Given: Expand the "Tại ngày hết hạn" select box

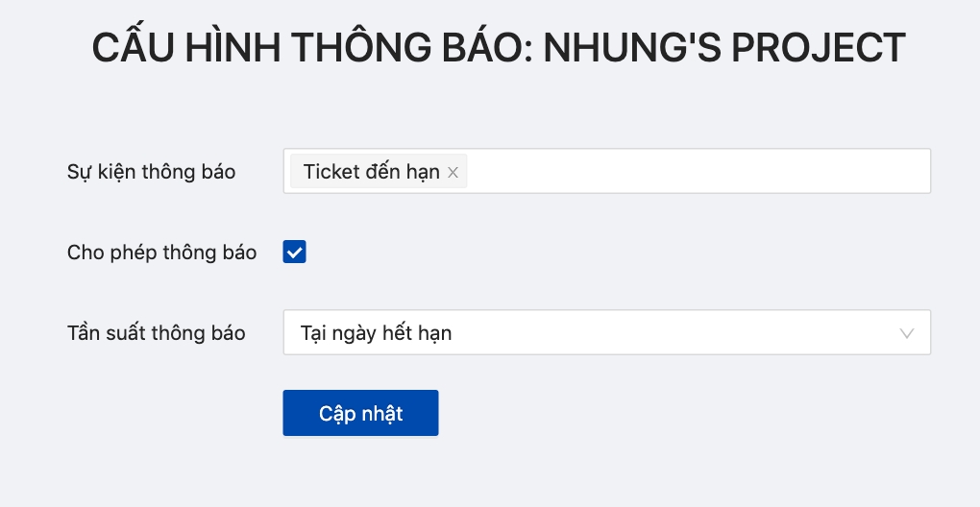Looking at the screenshot, I should pyautogui.click(x=606, y=333).
